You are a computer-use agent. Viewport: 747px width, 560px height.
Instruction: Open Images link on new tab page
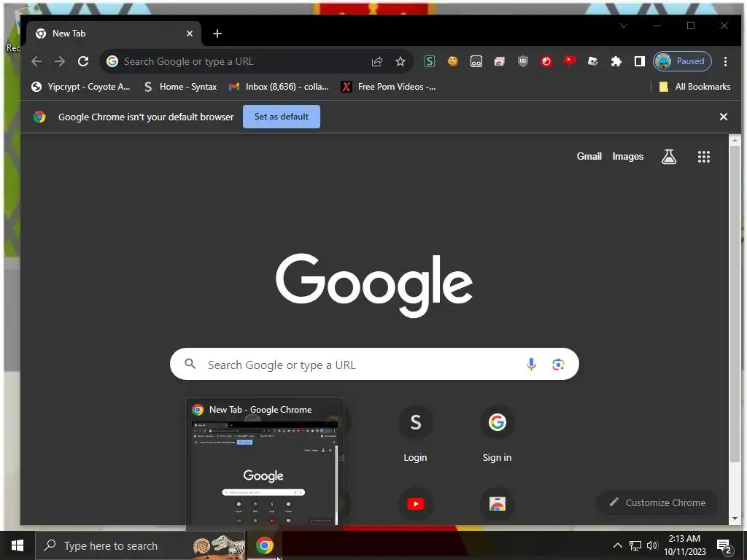pos(628,156)
